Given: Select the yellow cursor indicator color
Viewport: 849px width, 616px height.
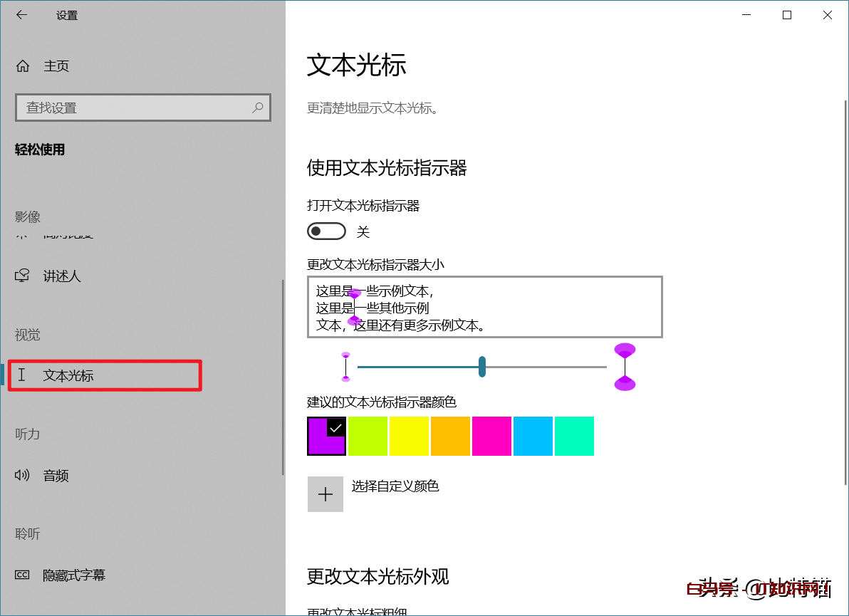Looking at the screenshot, I should (409, 436).
